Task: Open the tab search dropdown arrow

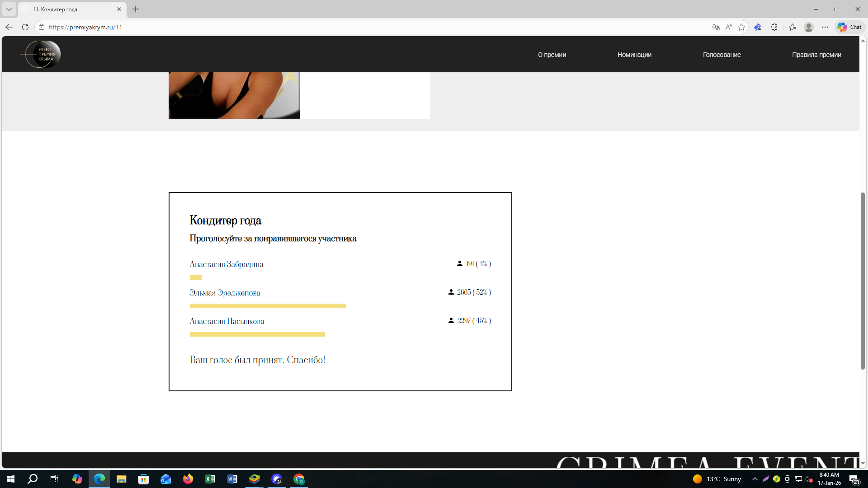Action: tap(9, 9)
